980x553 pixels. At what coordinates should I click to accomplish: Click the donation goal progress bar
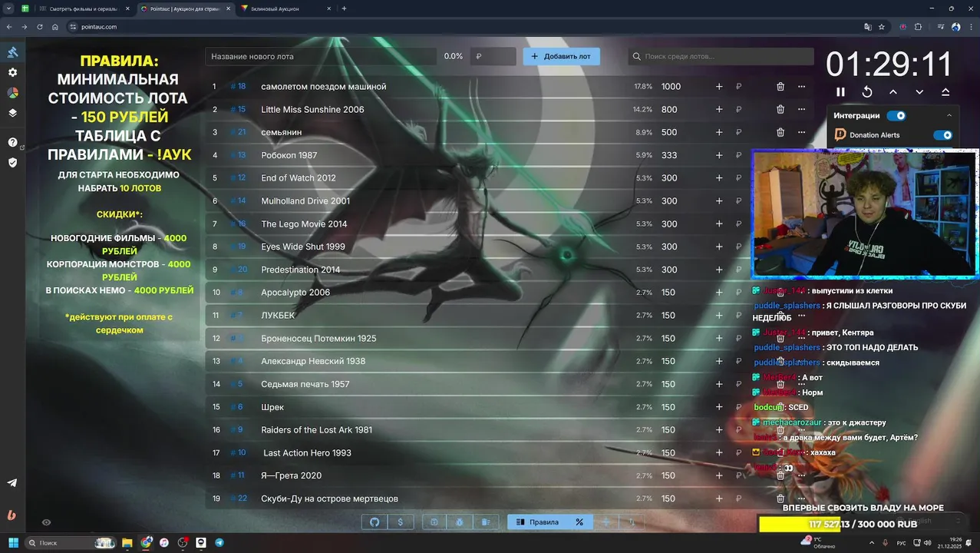tap(863, 524)
